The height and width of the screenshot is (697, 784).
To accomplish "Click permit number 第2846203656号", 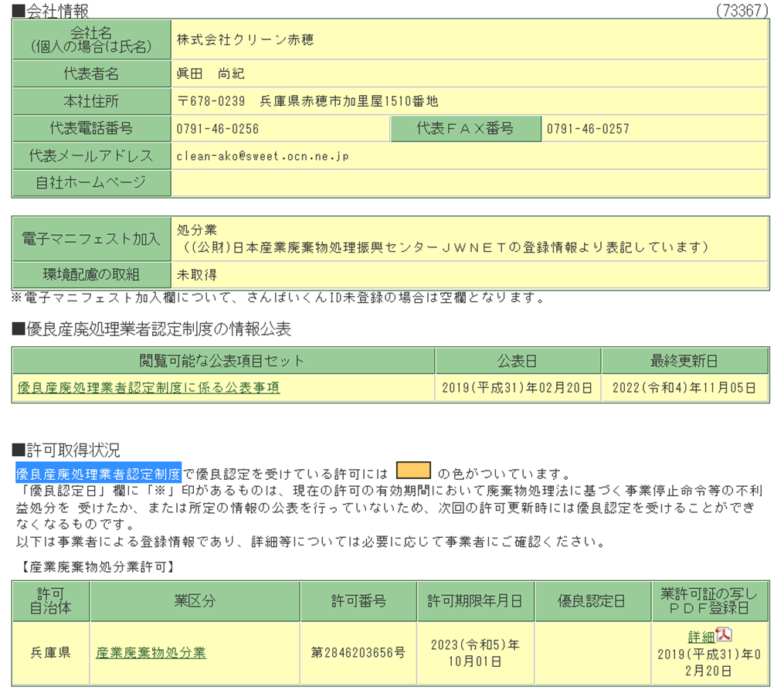I will pyautogui.click(x=358, y=652).
